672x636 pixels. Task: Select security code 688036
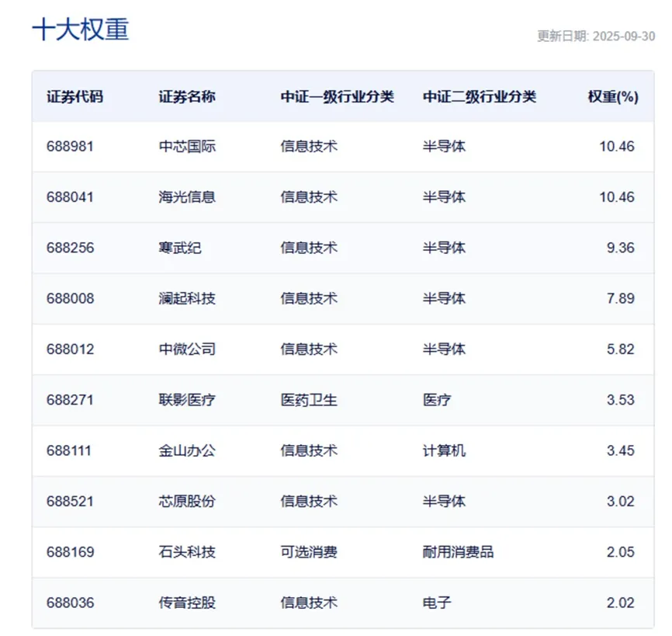tap(71, 603)
